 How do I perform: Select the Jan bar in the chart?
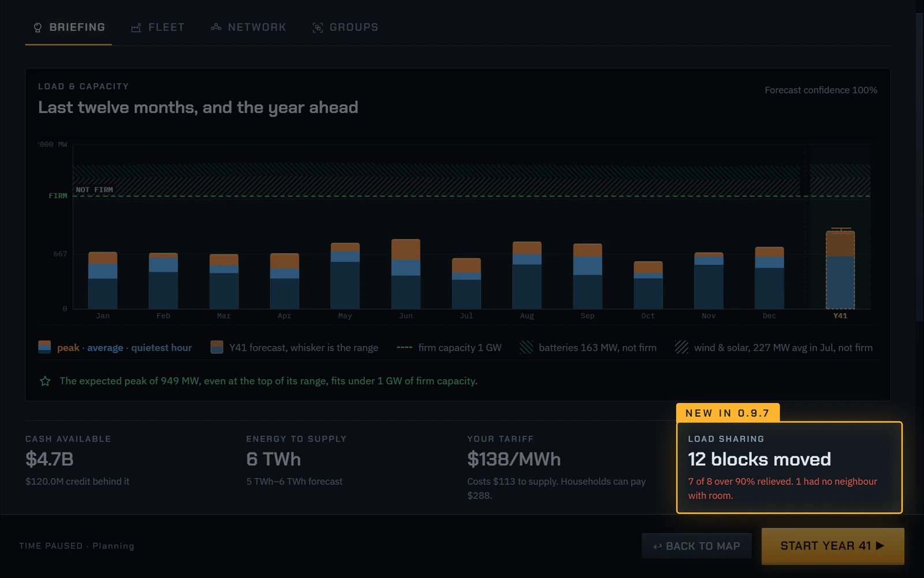point(103,280)
